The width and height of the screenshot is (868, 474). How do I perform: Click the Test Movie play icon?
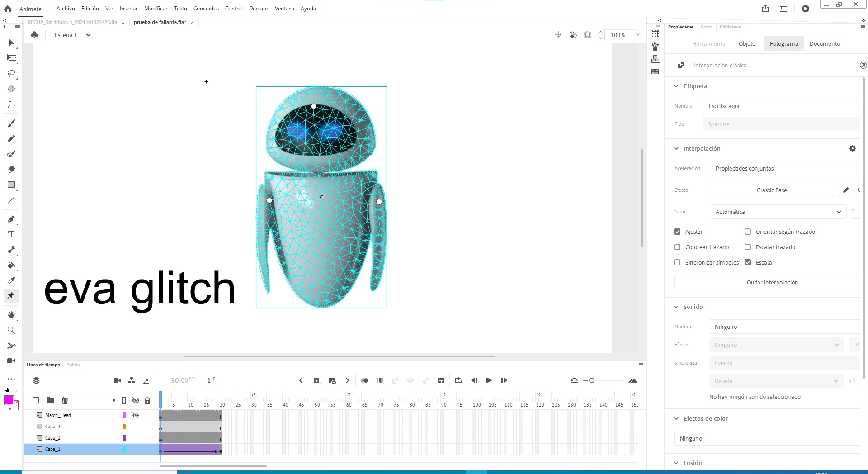coord(806,9)
